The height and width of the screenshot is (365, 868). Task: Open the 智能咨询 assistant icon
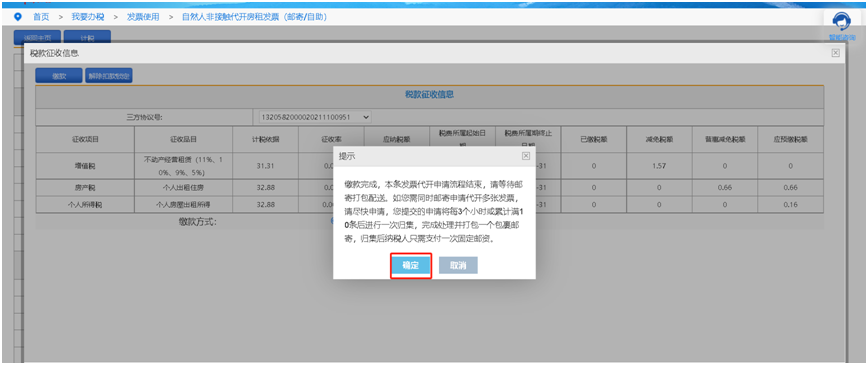pyautogui.click(x=842, y=25)
